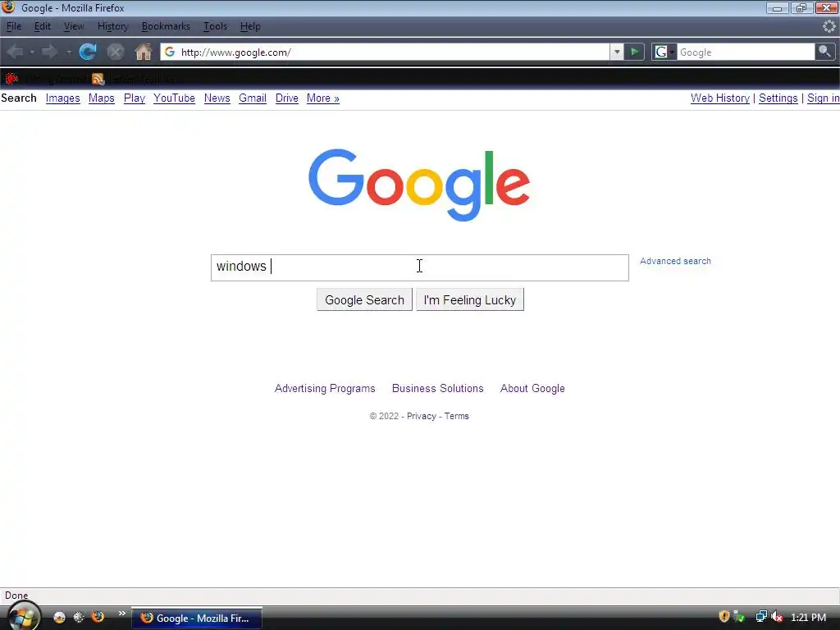Open the News link
Image resolution: width=840 pixels, height=630 pixels.
point(217,98)
